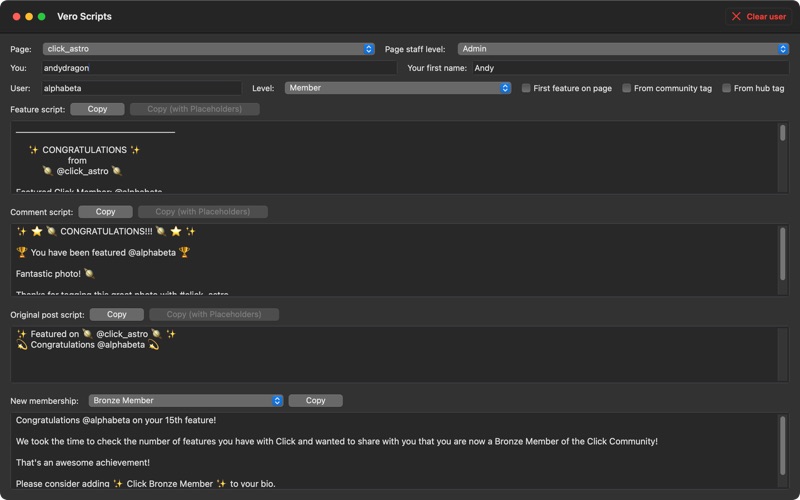The width and height of the screenshot is (800, 500).
Task: Check the From hub tag checkbox
Action: click(x=726, y=88)
